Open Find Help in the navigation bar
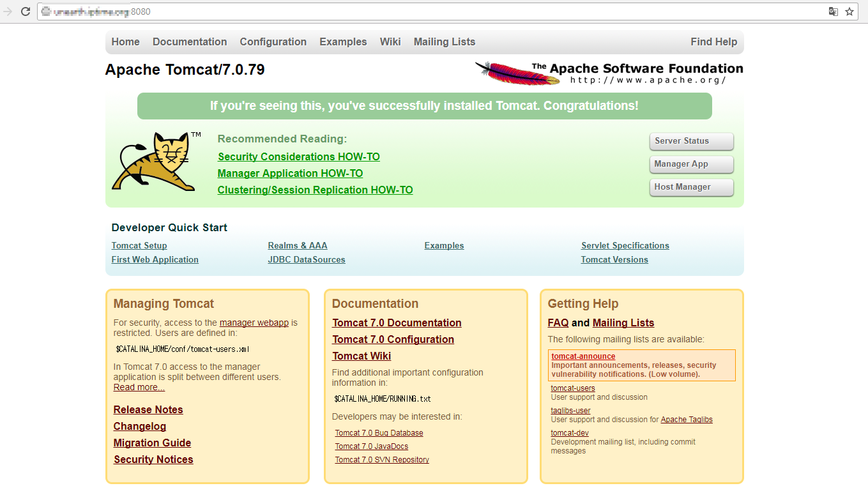This screenshot has width=868, height=502. [x=714, y=42]
